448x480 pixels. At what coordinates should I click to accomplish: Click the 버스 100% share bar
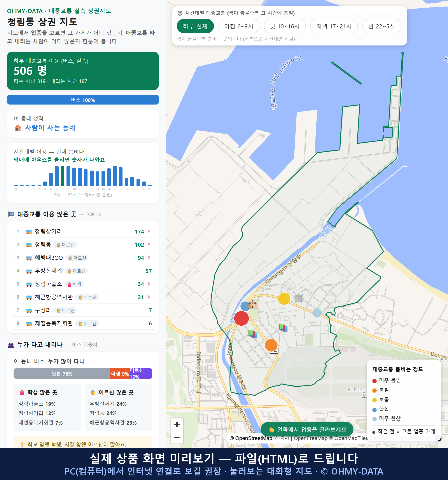[x=83, y=100]
